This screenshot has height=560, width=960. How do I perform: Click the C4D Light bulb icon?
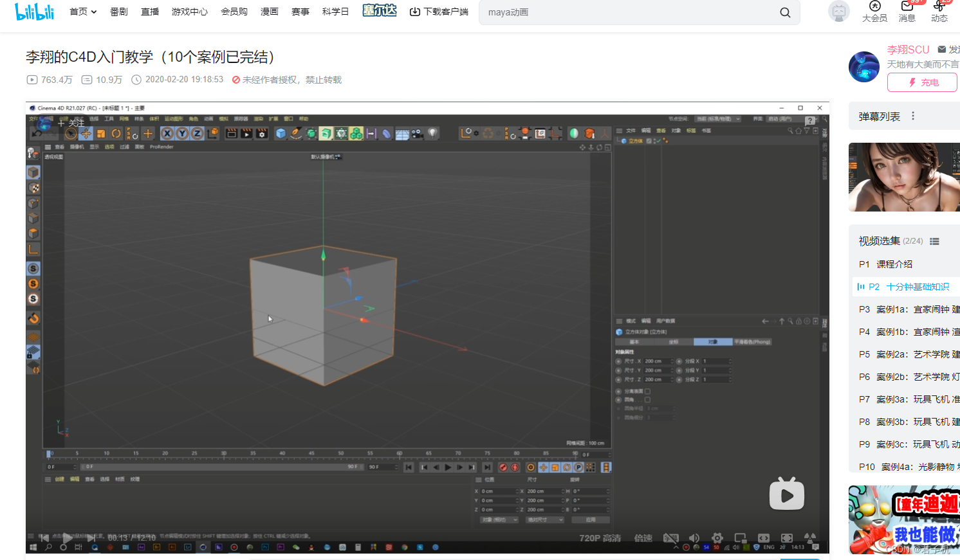(x=433, y=133)
